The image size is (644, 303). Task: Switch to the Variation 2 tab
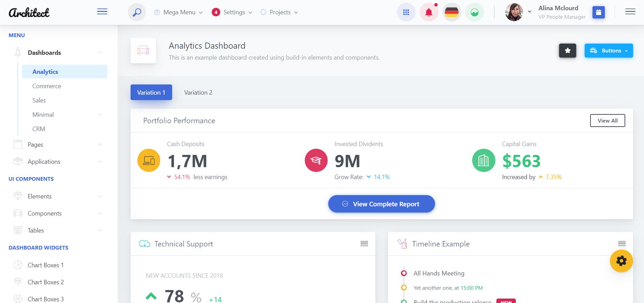point(198,93)
